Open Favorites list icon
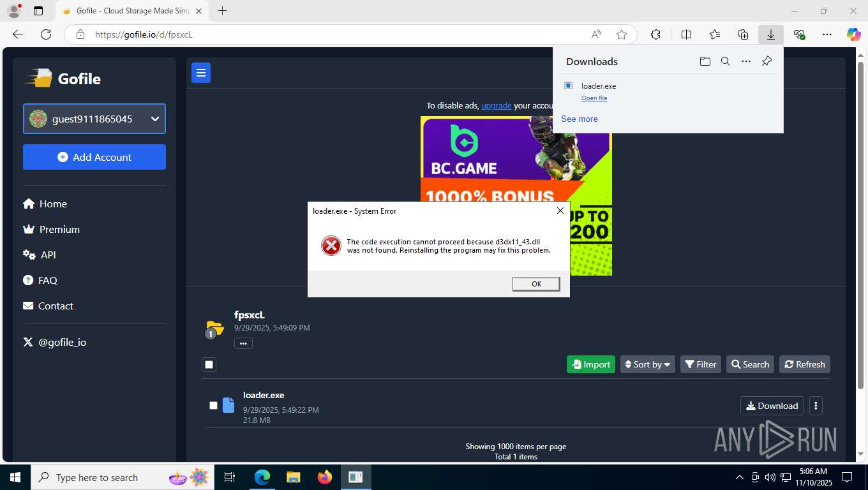Image resolution: width=868 pixels, height=490 pixels. [x=715, y=34]
